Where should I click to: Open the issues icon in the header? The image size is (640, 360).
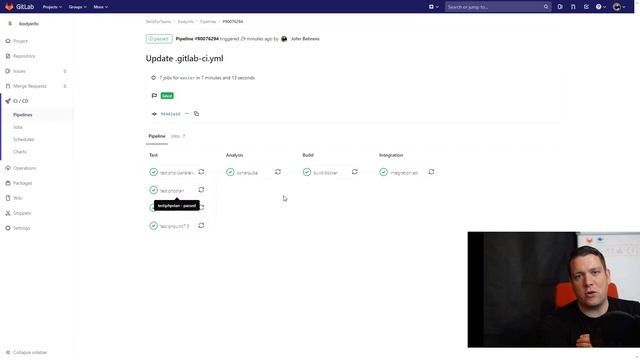[x=560, y=7]
